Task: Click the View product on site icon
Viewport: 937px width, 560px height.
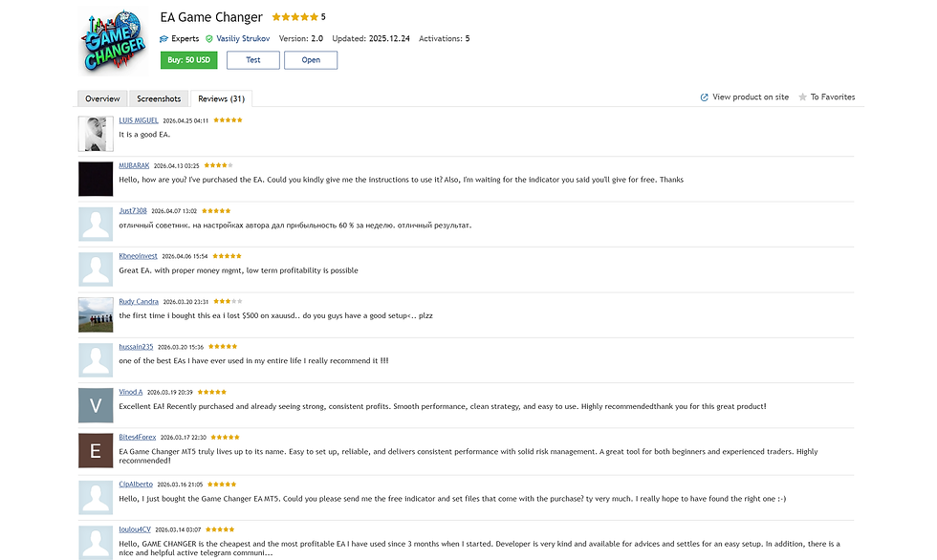Action: coord(704,97)
